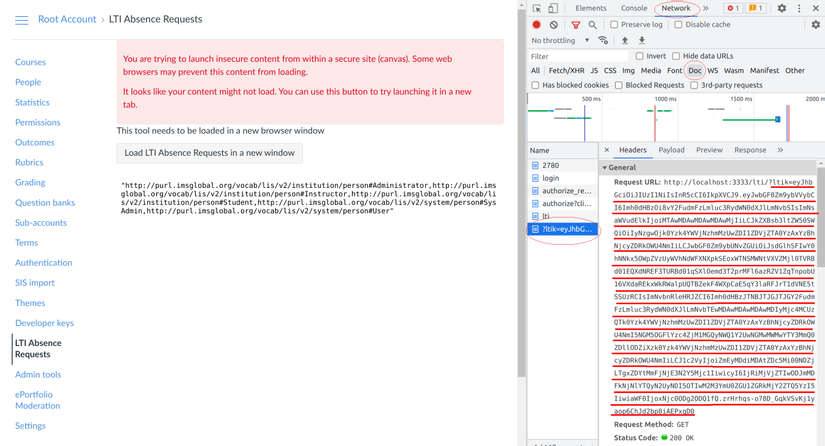Viewport: 825px width, 446px height.
Task: Switch to the Console tab
Action: 633,8
